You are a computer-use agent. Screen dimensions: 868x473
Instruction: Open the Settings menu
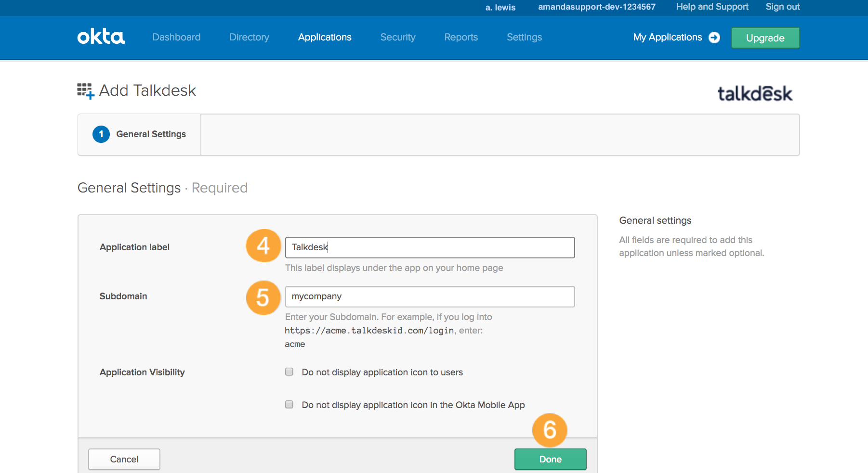click(x=524, y=37)
